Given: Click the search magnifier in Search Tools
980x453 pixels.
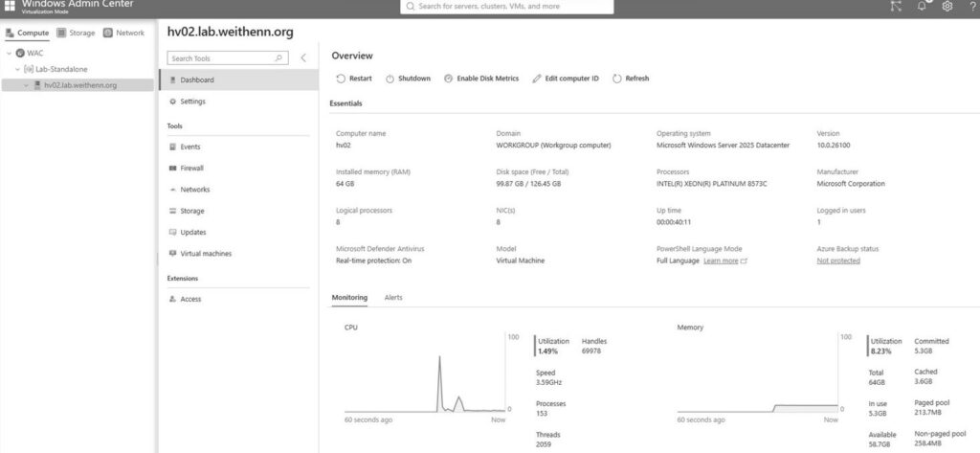Looking at the screenshot, I should tap(278, 58).
